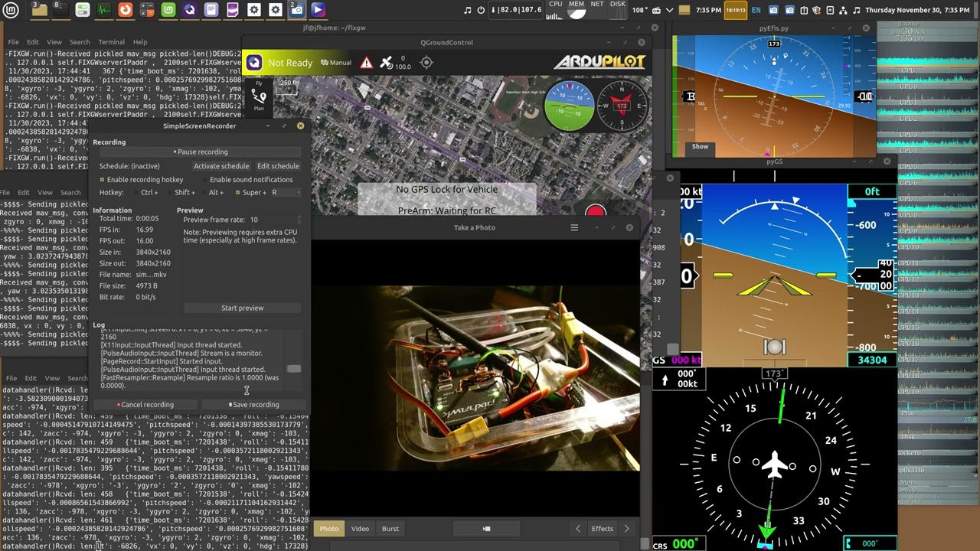Click the music note icon in the panel
980x551 pixels.
tap(468, 10)
